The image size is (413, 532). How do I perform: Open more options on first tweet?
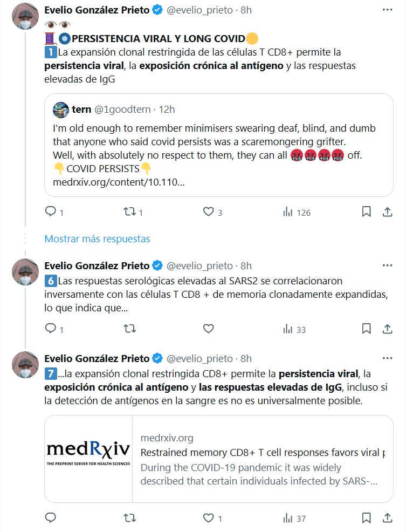click(x=387, y=10)
